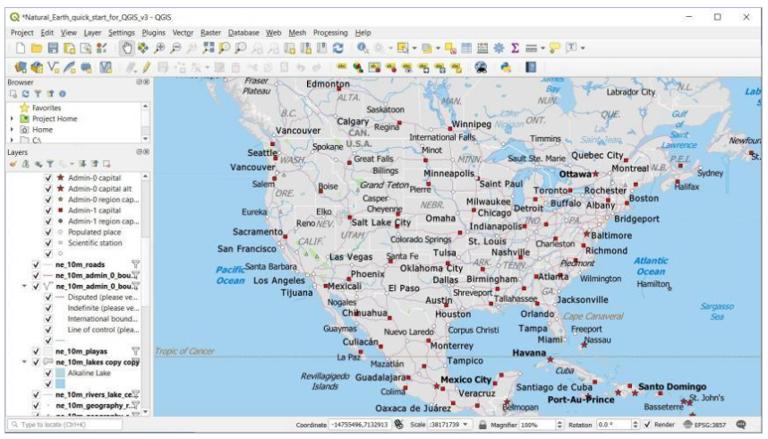Click the dark blue book help icon
Viewport: 768px width, 439px height.
coord(531,67)
